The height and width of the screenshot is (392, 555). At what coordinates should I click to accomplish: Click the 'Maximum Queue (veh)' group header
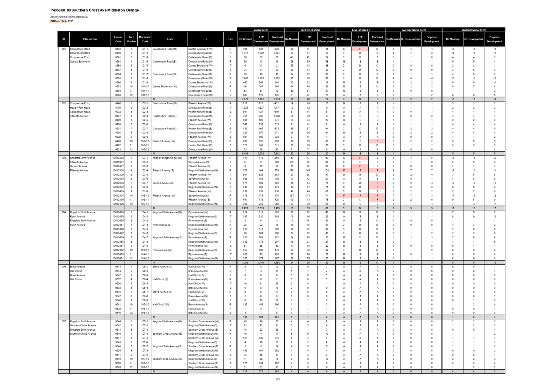(x=474, y=30)
